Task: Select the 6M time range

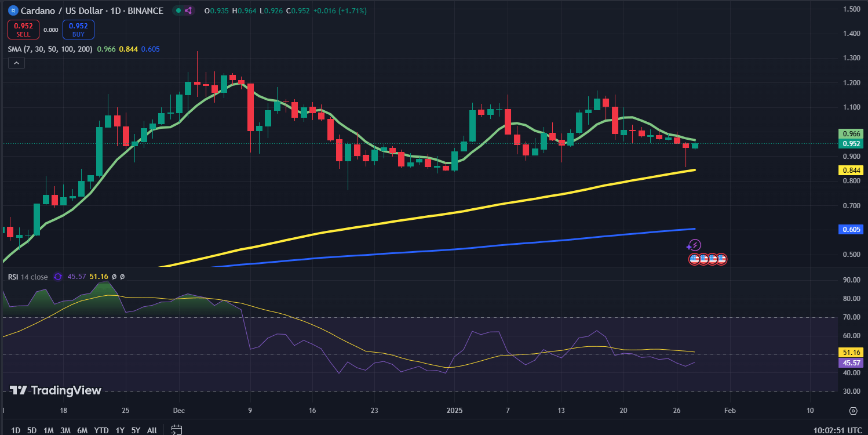Action: coord(82,430)
